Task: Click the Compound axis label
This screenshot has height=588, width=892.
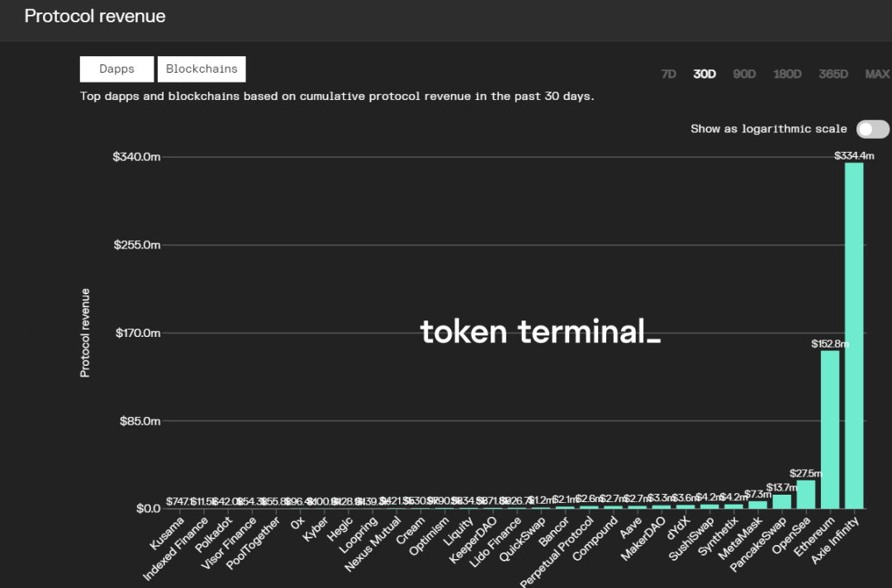Action: (595, 539)
